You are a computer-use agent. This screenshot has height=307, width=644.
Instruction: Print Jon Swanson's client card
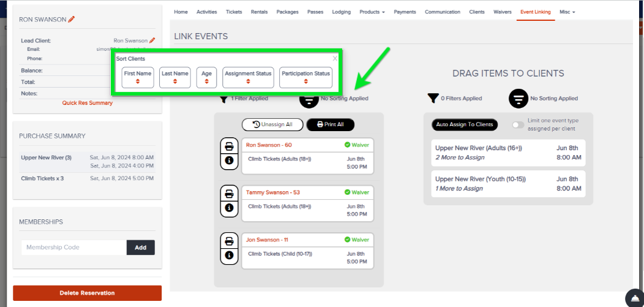(229, 241)
